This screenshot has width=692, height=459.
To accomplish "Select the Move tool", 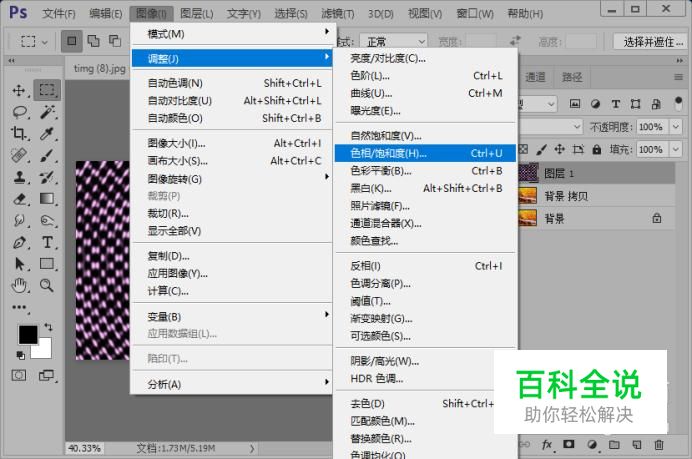I will [19, 90].
